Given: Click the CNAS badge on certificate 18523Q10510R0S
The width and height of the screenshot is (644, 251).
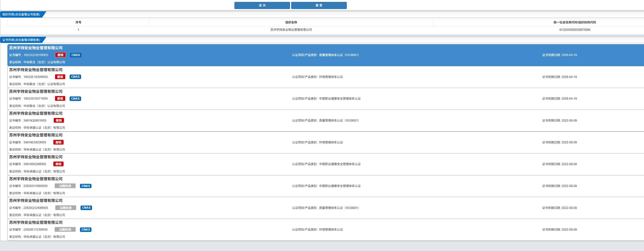Looking at the screenshot, I should (75, 55).
